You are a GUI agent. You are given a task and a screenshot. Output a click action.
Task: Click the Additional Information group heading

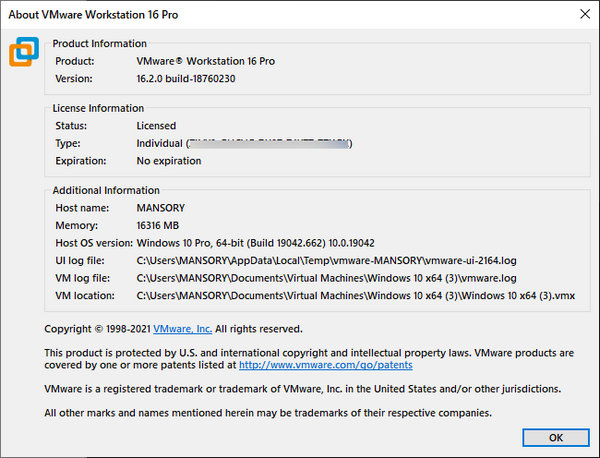pos(106,190)
